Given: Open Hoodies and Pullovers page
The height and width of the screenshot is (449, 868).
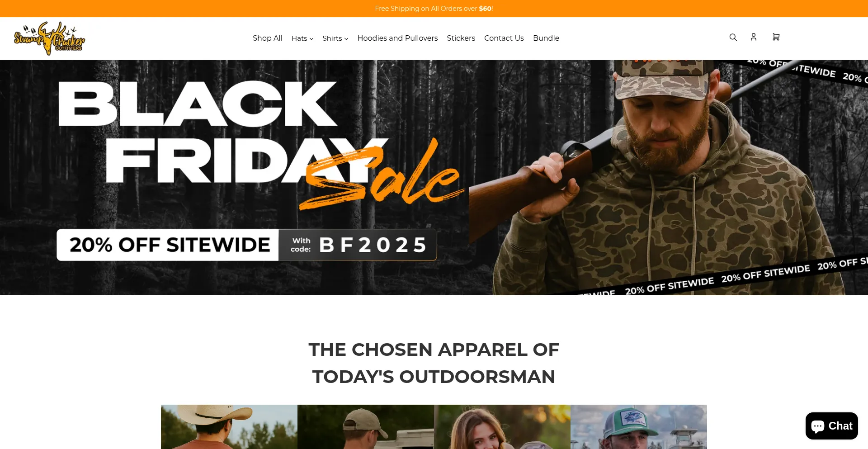Looking at the screenshot, I should tap(397, 38).
